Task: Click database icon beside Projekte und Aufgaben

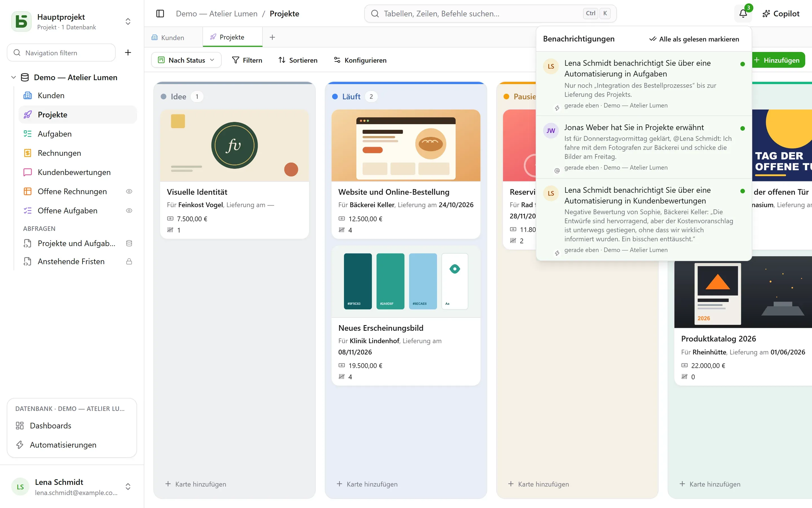Action: point(129,243)
